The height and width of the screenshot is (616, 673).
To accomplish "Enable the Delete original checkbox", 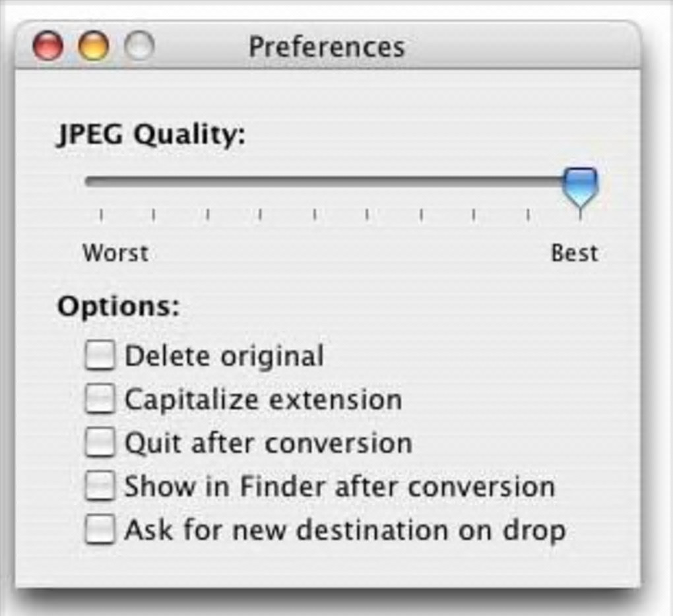I will (100, 356).
